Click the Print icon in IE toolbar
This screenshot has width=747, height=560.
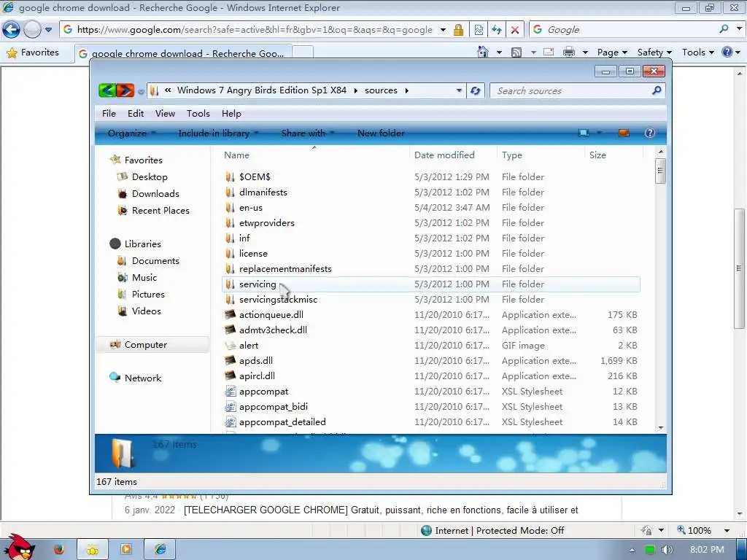click(x=569, y=52)
